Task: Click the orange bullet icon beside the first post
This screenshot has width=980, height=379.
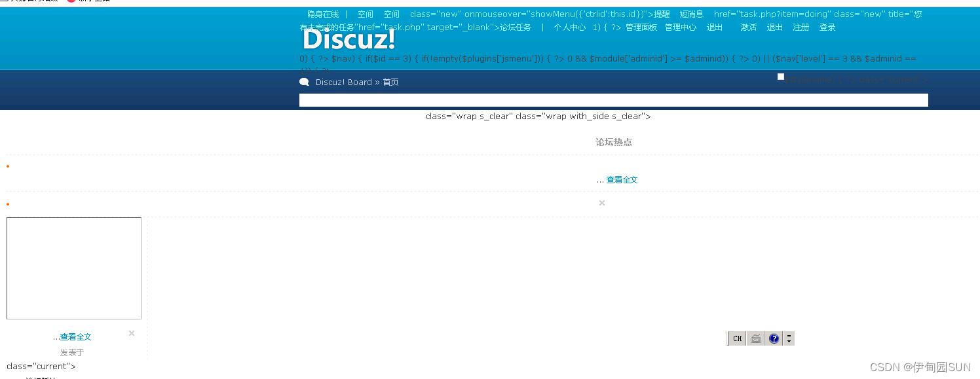Action: point(7,166)
